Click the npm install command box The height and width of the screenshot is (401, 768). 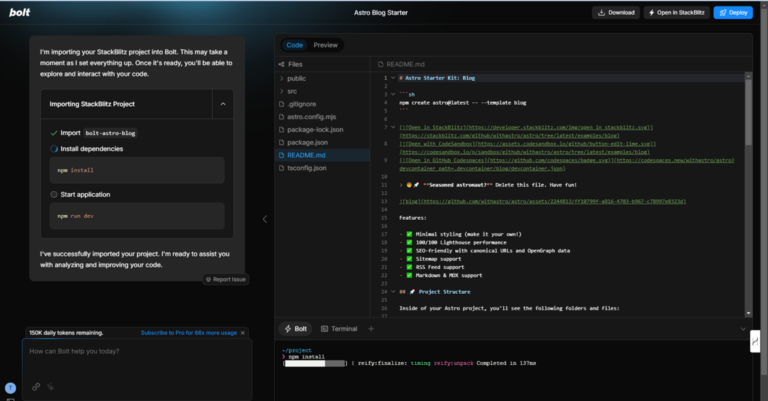pyautogui.click(x=137, y=170)
